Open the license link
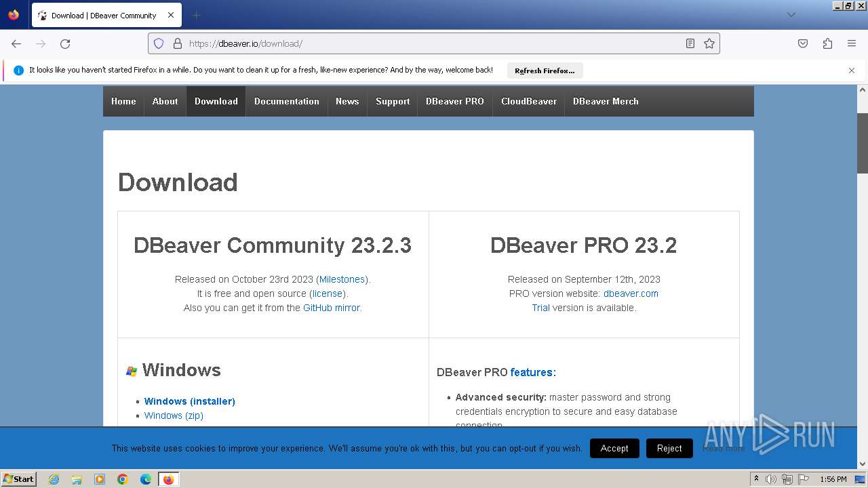The height and width of the screenshot is (488, 868). point(328,293)
